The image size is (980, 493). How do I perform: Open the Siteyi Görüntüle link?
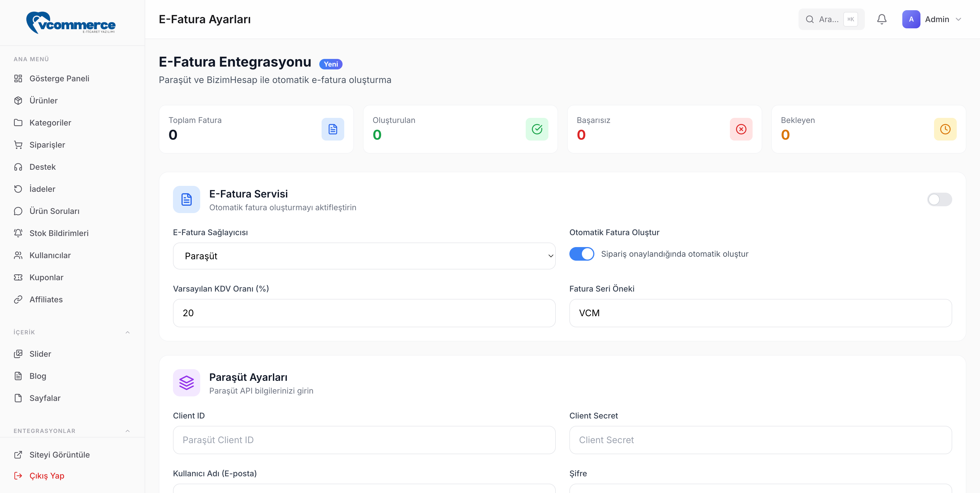click(x=59, y=455)
